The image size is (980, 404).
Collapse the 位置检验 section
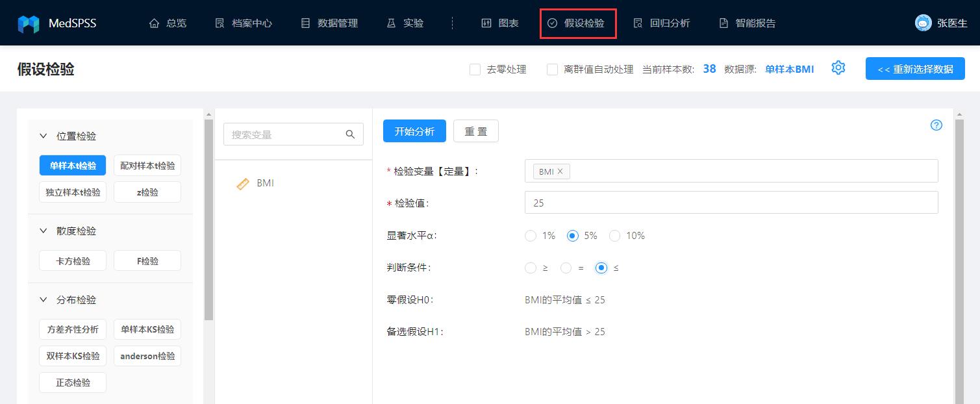pos(44,136)
